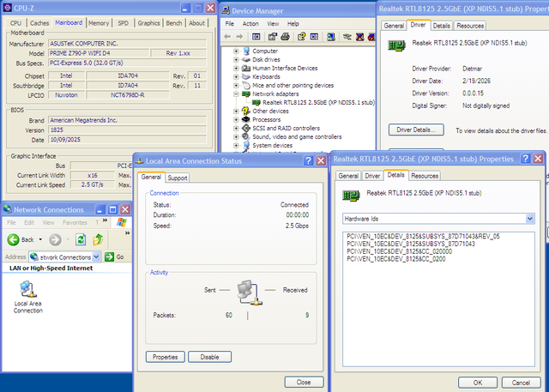
Task: Toggle the action pane icon in Device Manager toolbar
Action: tap(314, 36)
